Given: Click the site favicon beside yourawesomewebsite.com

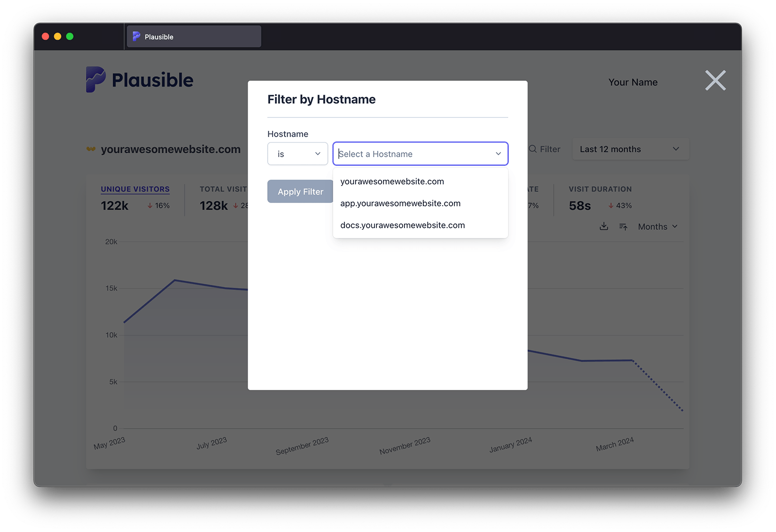Looking at the screenshot, I should 91,149.
